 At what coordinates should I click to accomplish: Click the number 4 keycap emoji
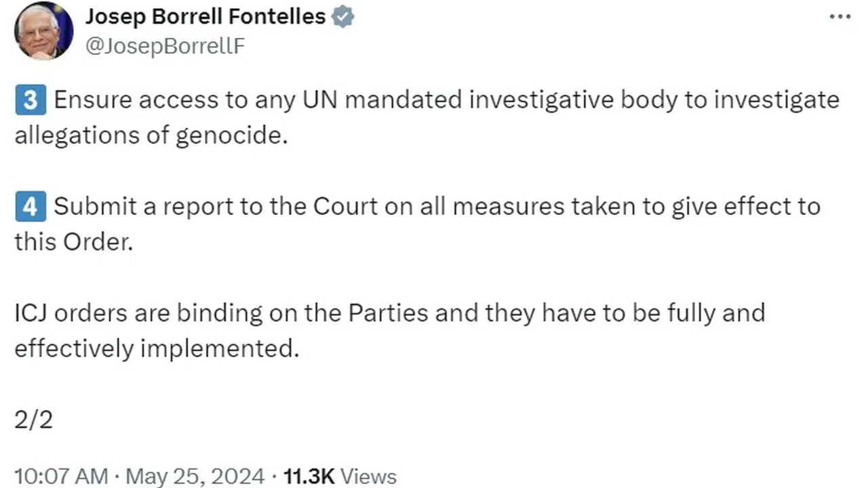[30, 207]
